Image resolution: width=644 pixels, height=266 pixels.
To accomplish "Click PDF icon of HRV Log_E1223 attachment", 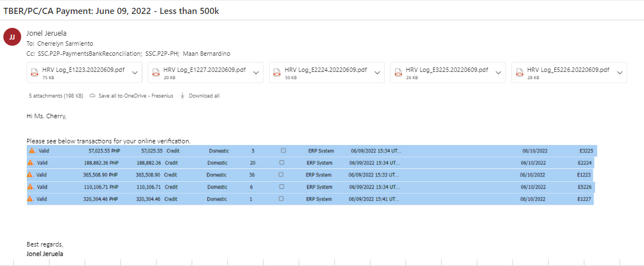I will 35,72.
